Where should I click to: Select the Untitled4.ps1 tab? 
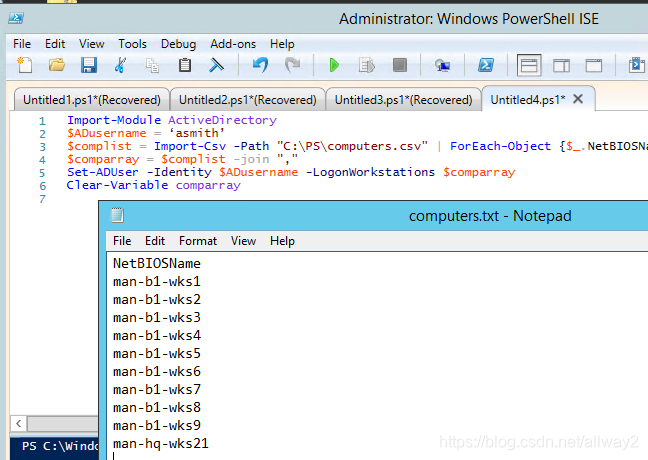click(528, 100)
